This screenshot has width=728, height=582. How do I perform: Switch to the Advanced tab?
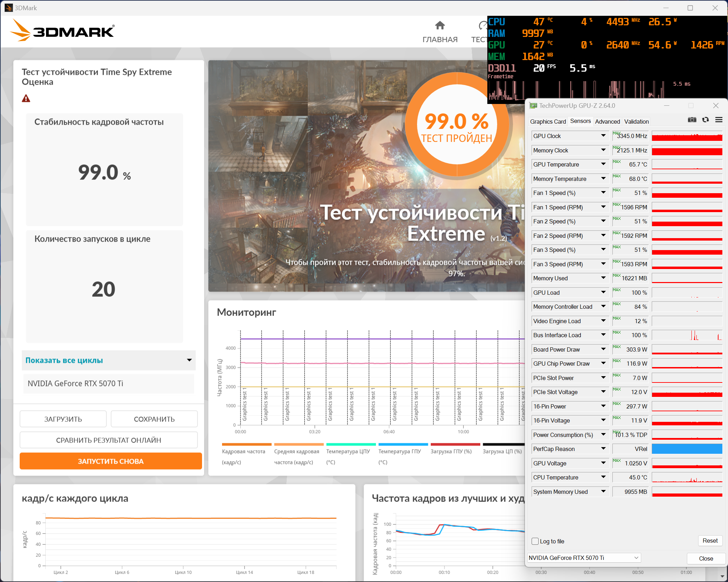tap(607, 122)
